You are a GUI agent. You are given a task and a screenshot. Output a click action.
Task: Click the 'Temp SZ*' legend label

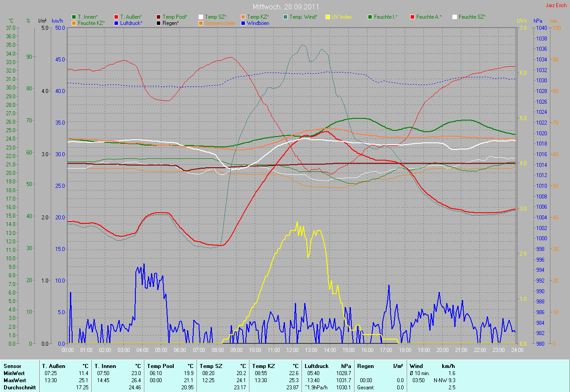click(x=216, y=16)
